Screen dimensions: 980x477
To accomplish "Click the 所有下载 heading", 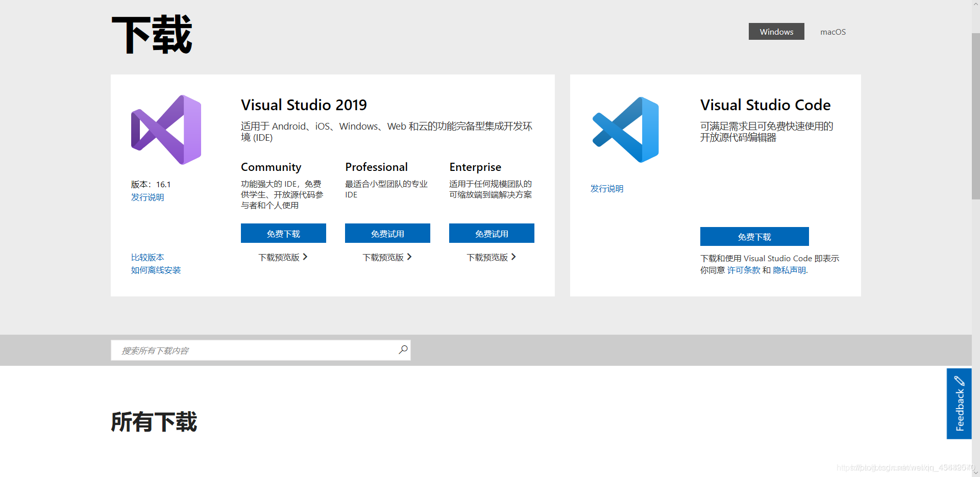I will coord(154,422).
